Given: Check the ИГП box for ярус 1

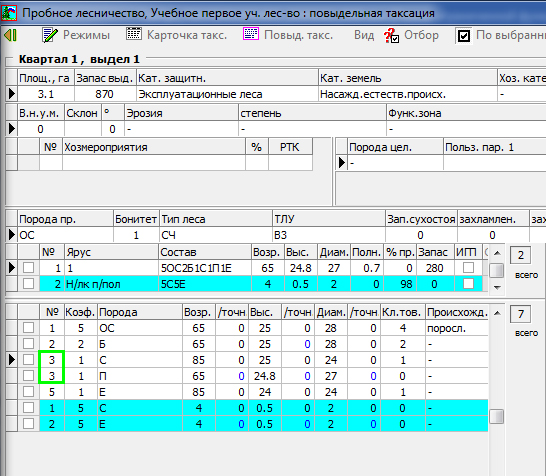Looking at the screenshot, I should [468, 268].
